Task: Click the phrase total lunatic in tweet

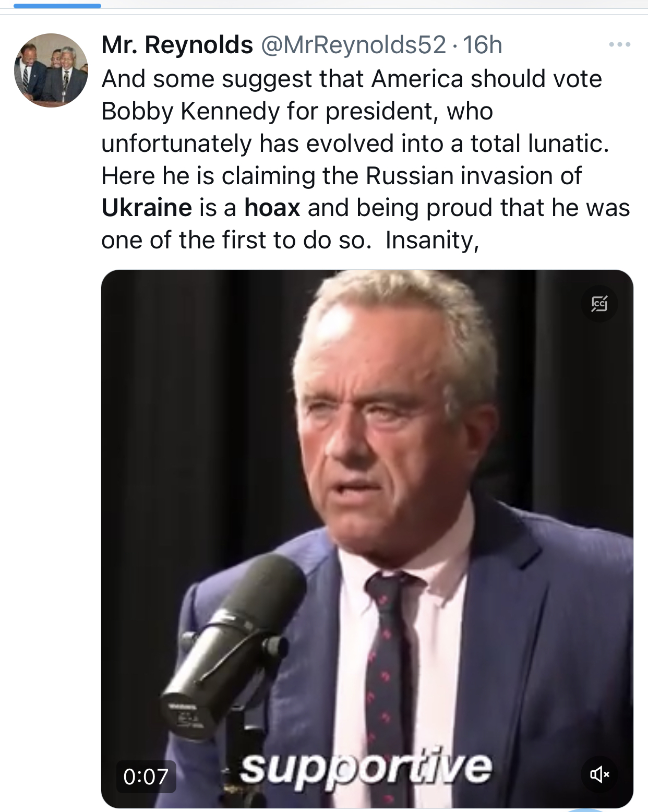Action: pos(539,144)
